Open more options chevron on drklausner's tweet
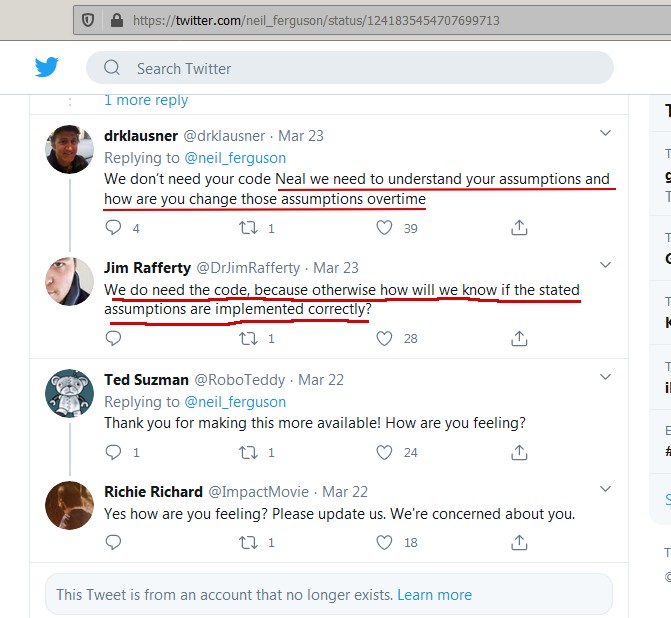The width and height of the screenshot is (671, 618). [x=605, y=133]
